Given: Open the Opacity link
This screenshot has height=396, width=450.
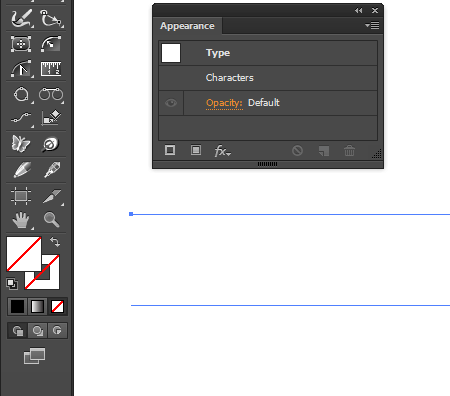Looking at the screenshot, I should (x=224, y=103).
